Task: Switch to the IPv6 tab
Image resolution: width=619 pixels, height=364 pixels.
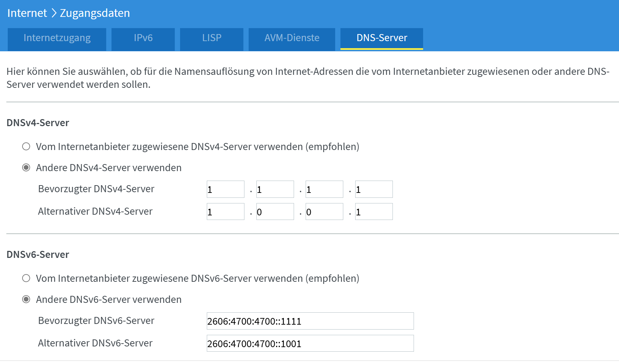Action: pyautogui.click(x=143, y=38)
